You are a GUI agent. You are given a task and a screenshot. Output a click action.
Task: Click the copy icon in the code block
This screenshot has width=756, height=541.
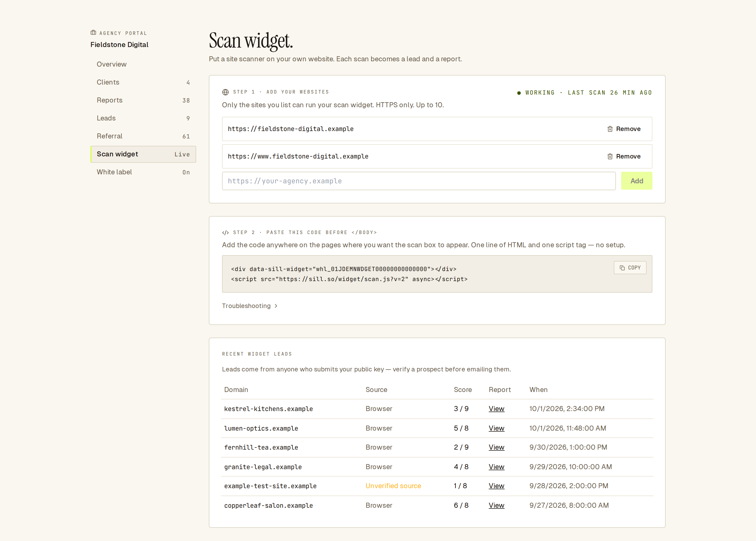pyautogui.click(x=622, y=268)
